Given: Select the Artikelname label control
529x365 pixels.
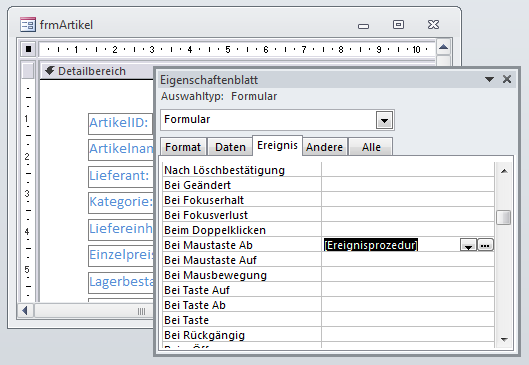Looking at the screenshot, I should point(120,149).
